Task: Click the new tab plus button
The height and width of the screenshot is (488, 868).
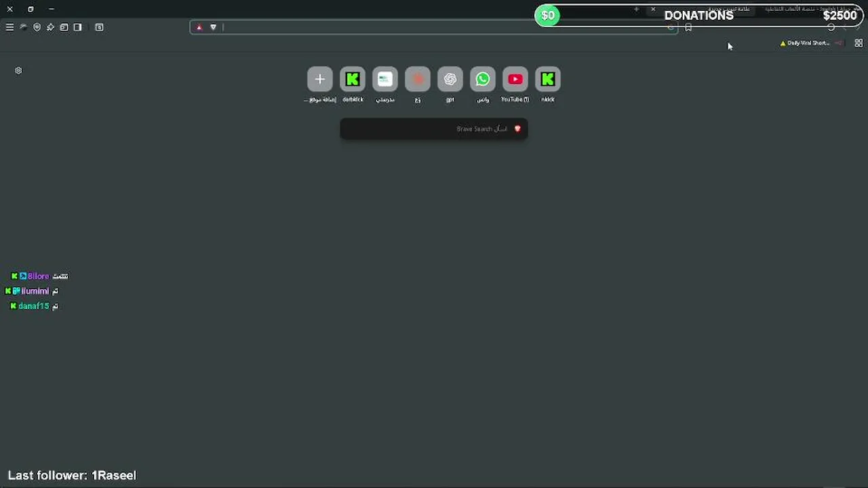Action: [636, 9]
